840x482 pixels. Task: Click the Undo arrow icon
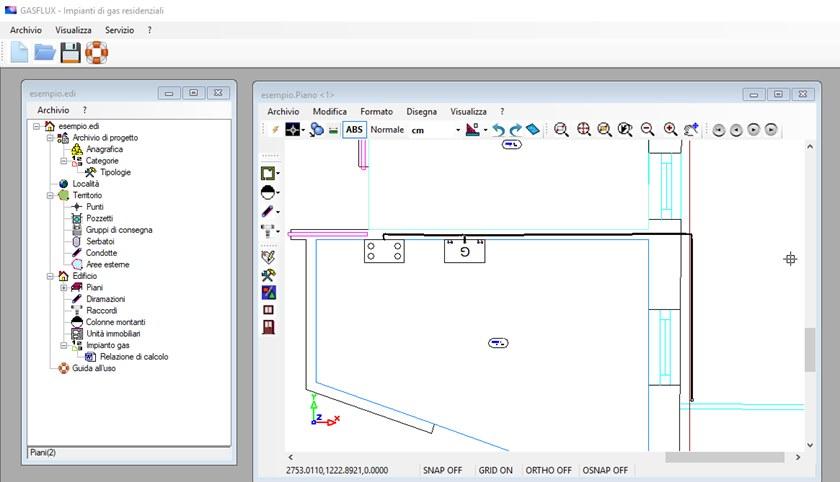tap(497, 129)
